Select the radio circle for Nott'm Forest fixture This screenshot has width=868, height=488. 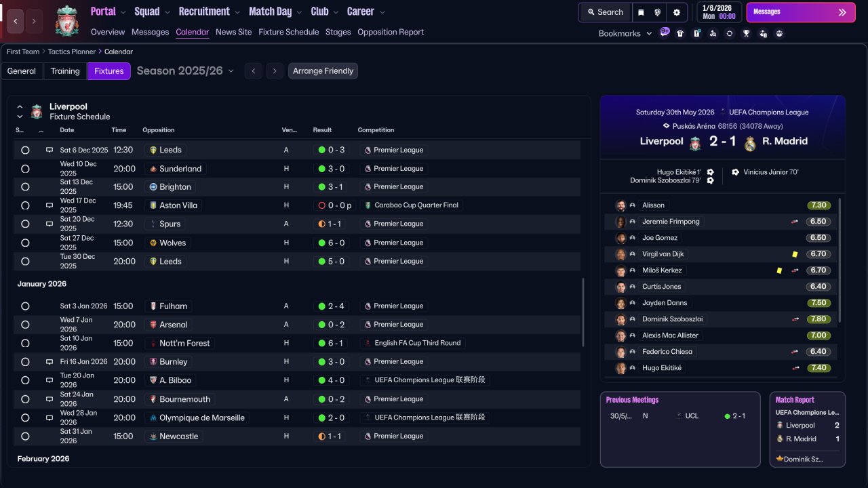25,344
